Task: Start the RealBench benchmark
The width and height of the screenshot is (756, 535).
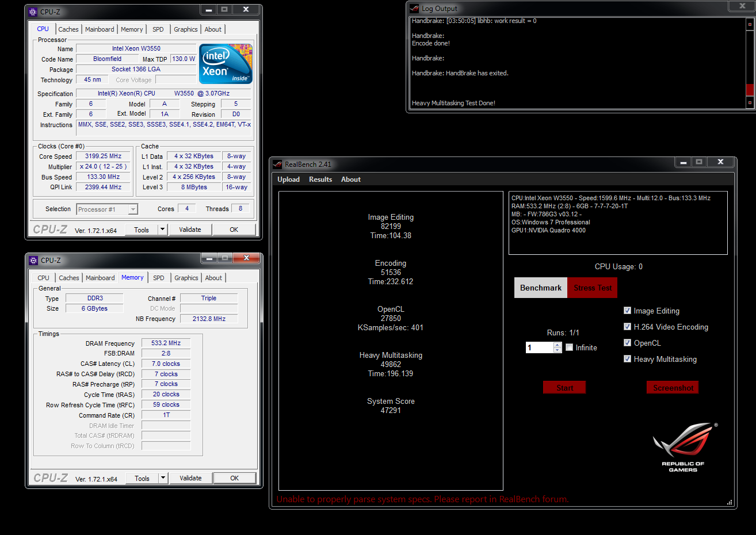Action: point(564,388)
